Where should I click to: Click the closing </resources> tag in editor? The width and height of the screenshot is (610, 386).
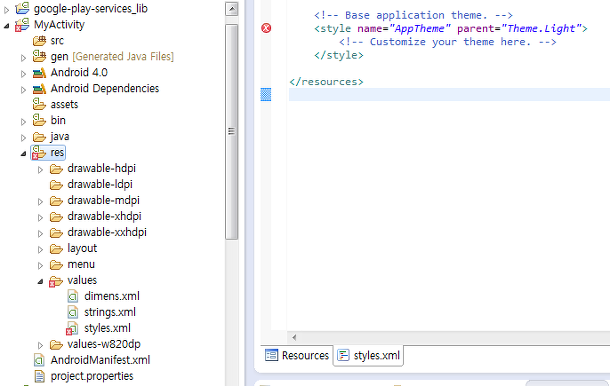(326, 82)
